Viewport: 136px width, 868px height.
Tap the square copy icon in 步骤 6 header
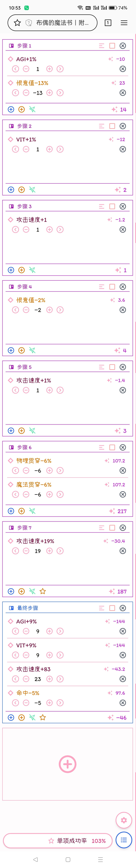[x=112, y=448]
